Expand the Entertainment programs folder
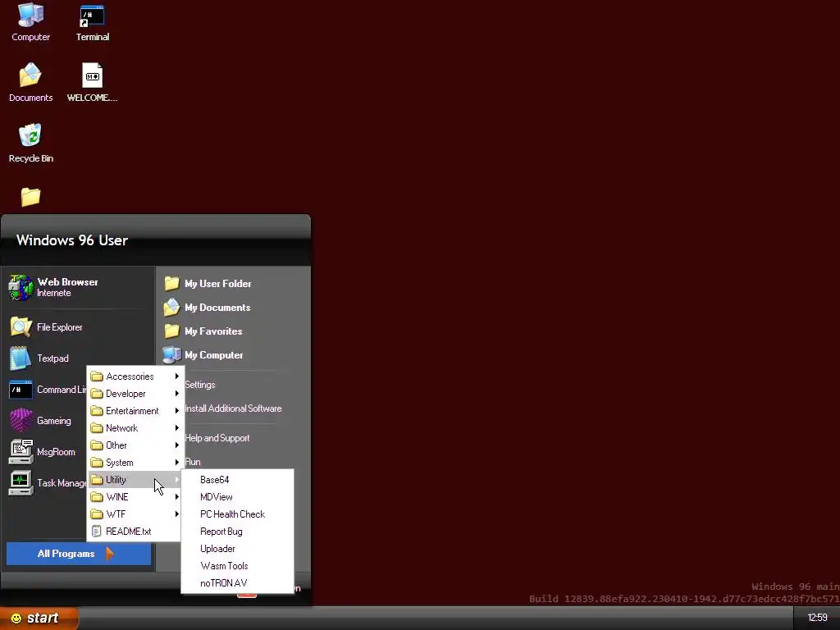Screen dimensions: 840x630 tap(135, 410)
